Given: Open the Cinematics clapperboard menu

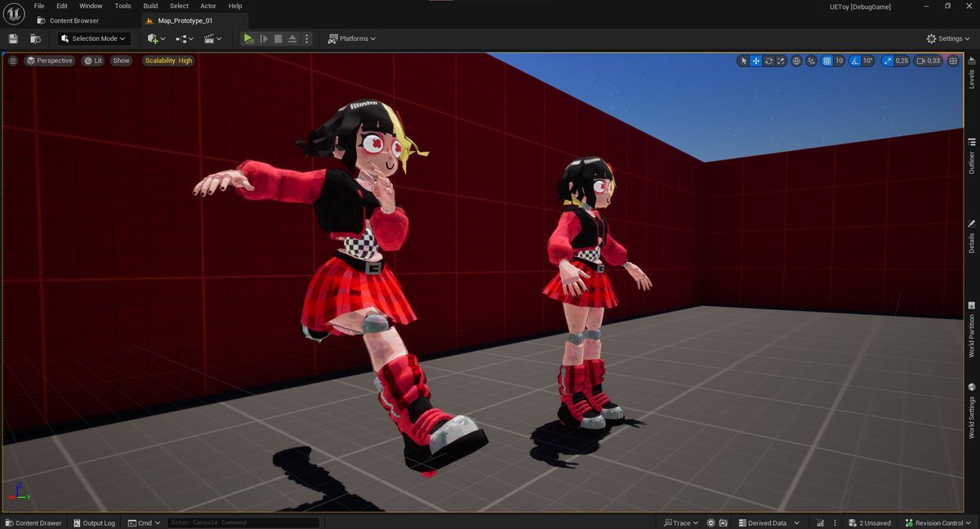Looking at the screenshot, I should coord(209,38).
